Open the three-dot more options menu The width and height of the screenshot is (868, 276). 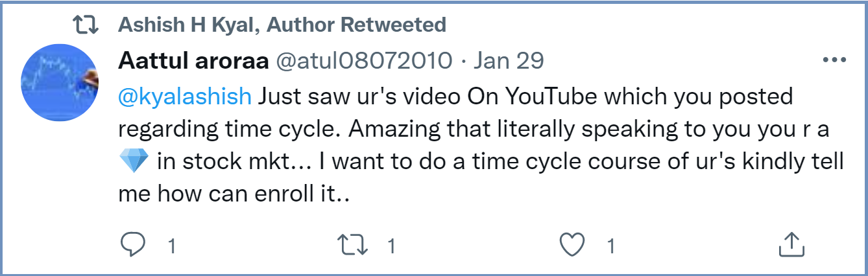(x=834, y=60)
